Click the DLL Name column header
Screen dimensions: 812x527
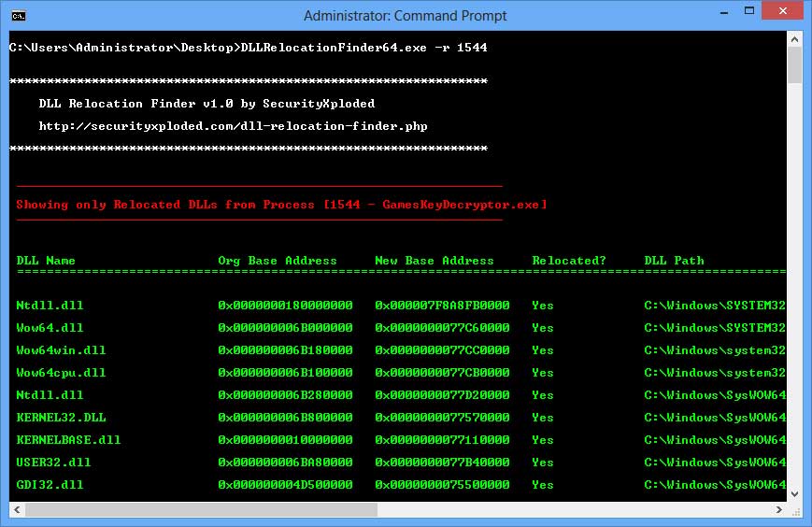pyautogui.click(x=46, y=261)
